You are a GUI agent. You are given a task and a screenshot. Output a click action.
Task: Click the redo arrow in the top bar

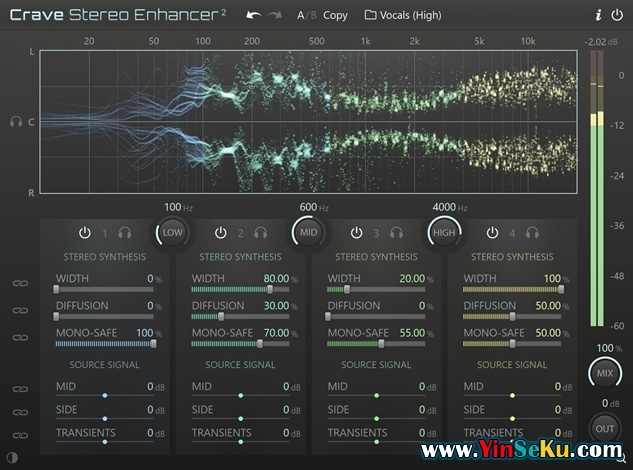pos(276,15)
